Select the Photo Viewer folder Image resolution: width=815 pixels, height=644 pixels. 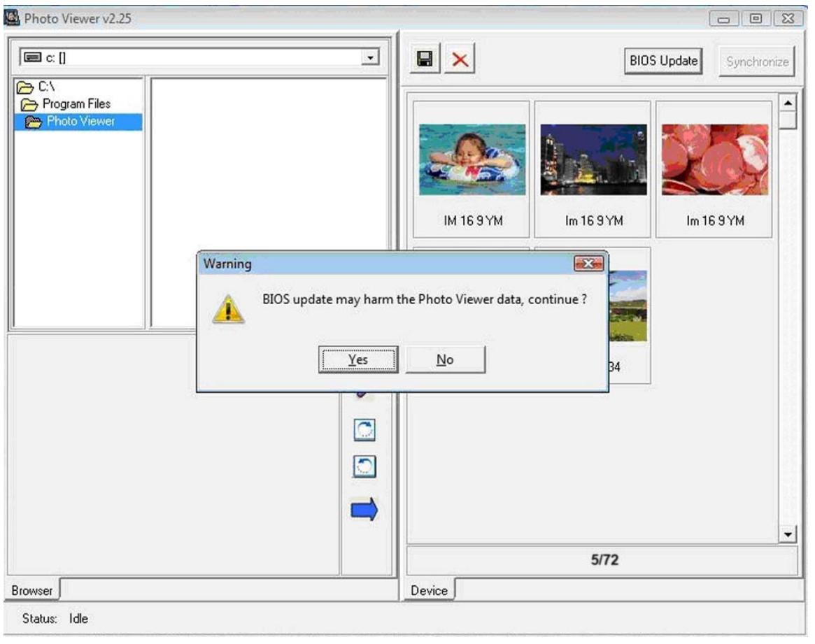point(80,122)
